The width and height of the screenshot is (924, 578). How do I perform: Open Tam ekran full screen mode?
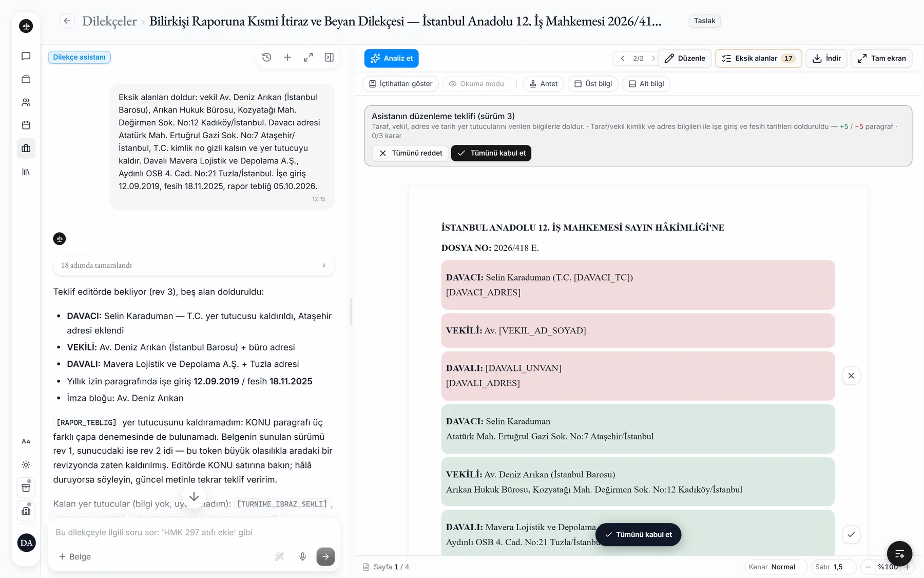(x=881, y=59)
